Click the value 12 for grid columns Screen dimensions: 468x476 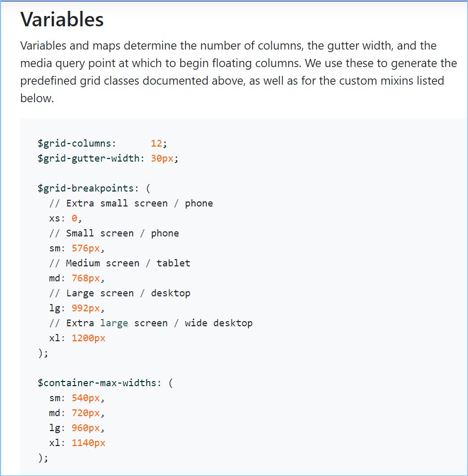[156, 144]
